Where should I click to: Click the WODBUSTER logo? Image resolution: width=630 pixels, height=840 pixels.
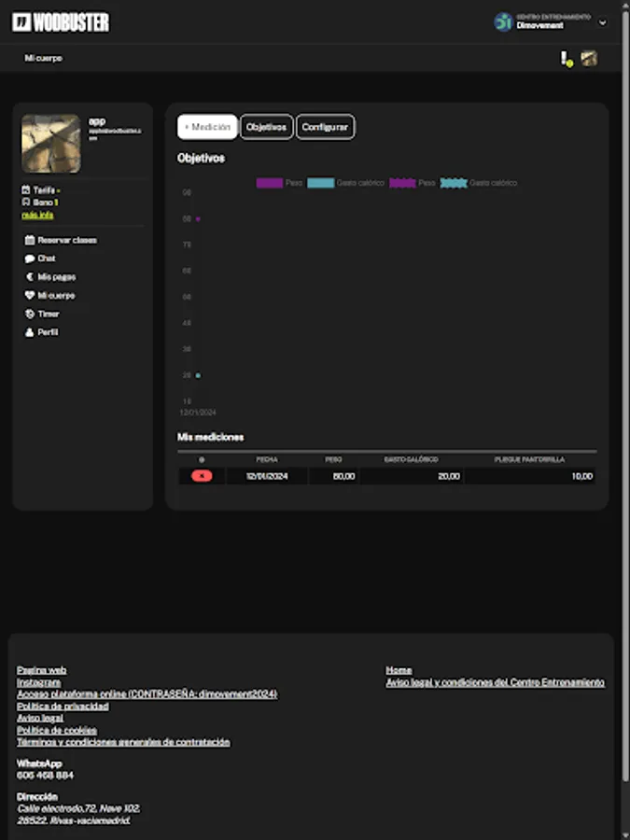coord(61,22)
